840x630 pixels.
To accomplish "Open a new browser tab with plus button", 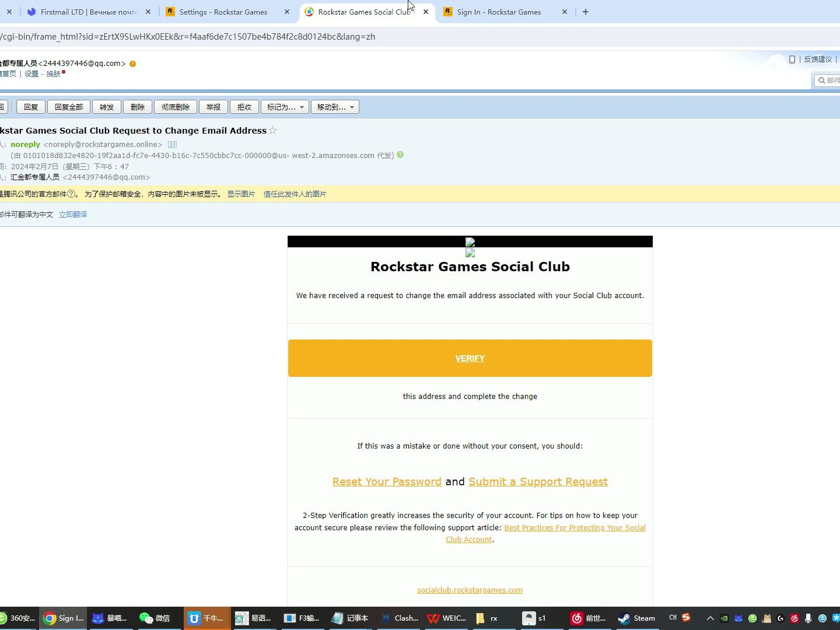I will pos(586,12).
